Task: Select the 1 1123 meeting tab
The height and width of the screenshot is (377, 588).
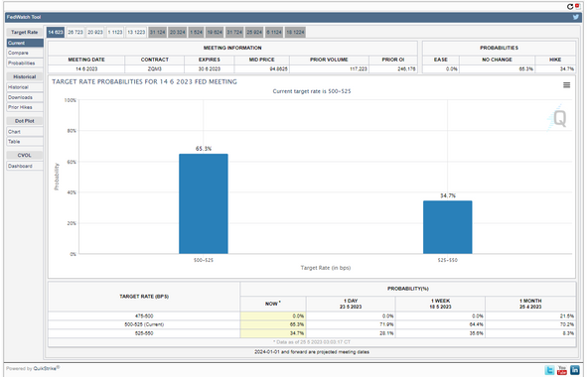Action: click(x=115, y=32)
